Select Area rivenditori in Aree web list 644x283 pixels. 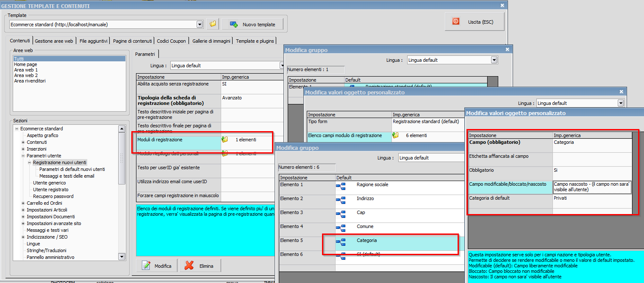69,81
